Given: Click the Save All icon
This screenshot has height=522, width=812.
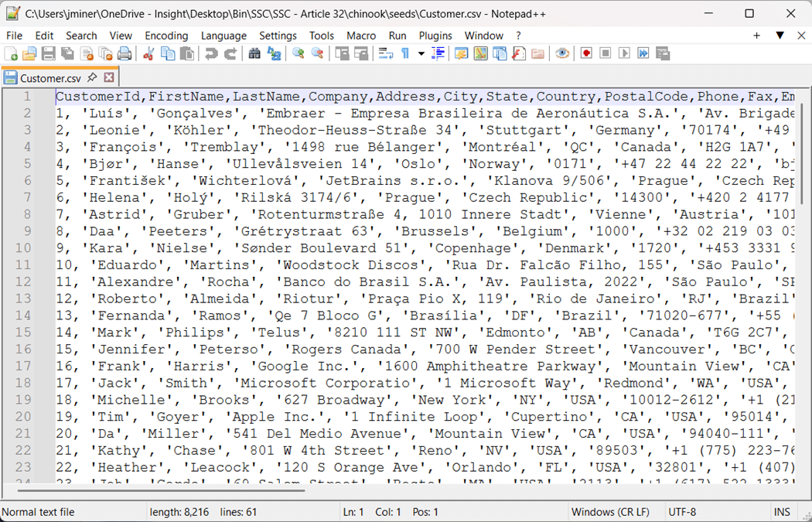Looking at the screenshot, I should (x=68, y=53).
